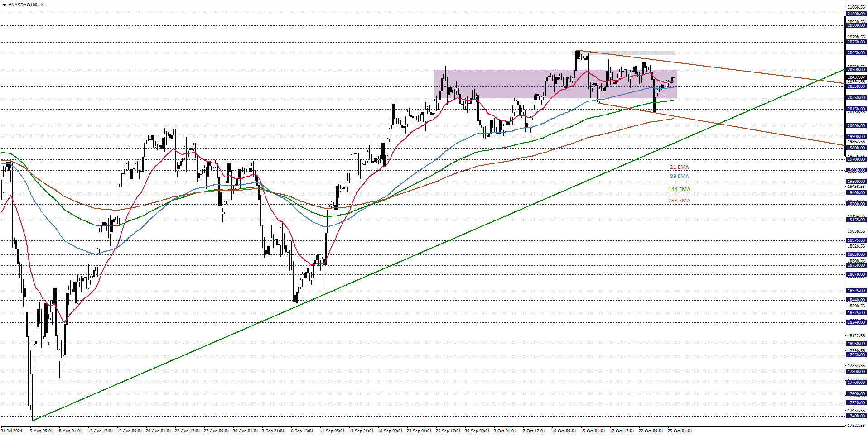Click the 19500.00 price level label
868x436 pixels.
pyautogui.click(x=856, y=182)
